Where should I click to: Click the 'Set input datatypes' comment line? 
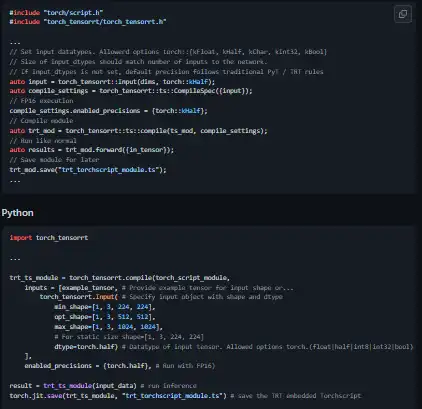(x=168, y=52)
